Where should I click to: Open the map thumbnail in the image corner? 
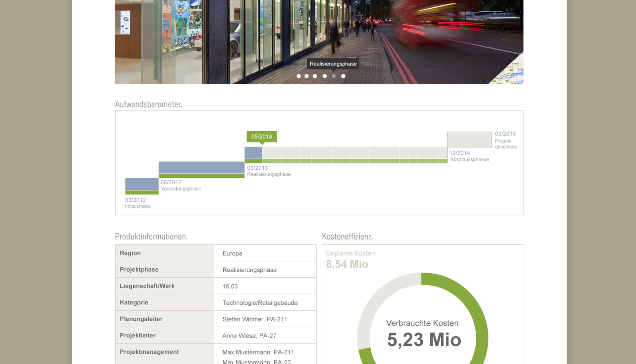[512, 73]
